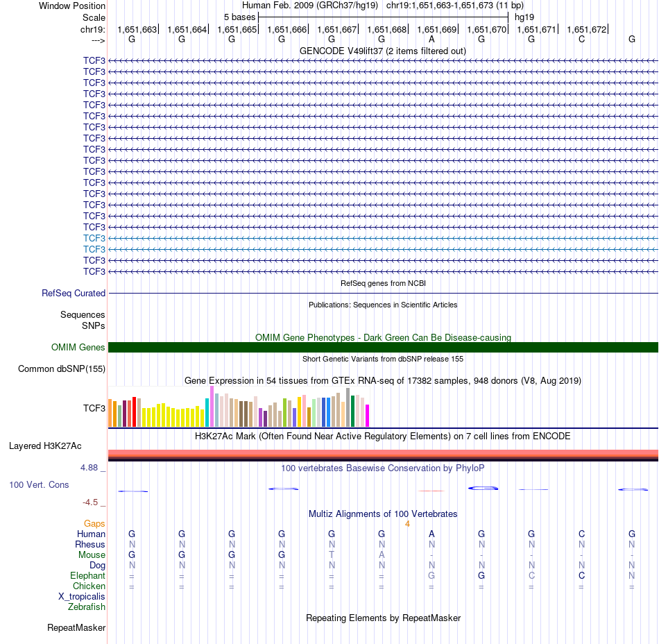Image resolution: width=659 pixels, height=644 pixels.
Task: Open the GENCODE V49lift37 track title
Action: pyautogui.click(x=383, y=51)
